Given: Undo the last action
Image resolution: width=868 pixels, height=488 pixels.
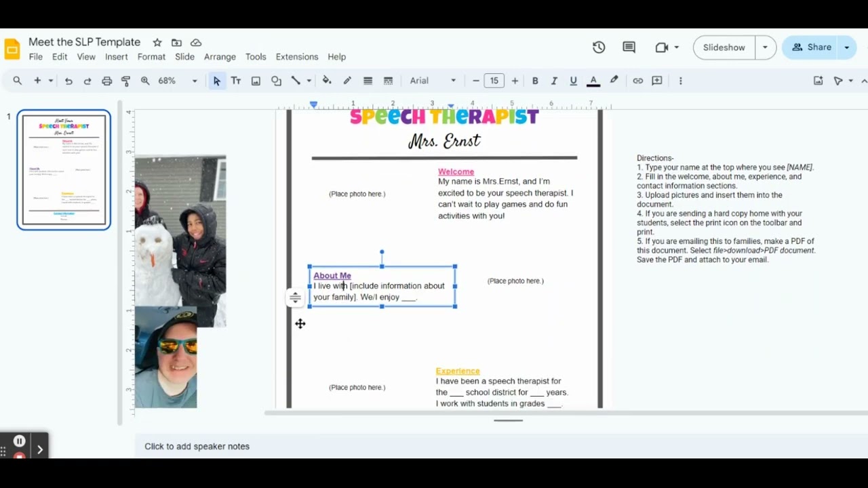Looking at the screenshot, I should [x=68, y=81].
